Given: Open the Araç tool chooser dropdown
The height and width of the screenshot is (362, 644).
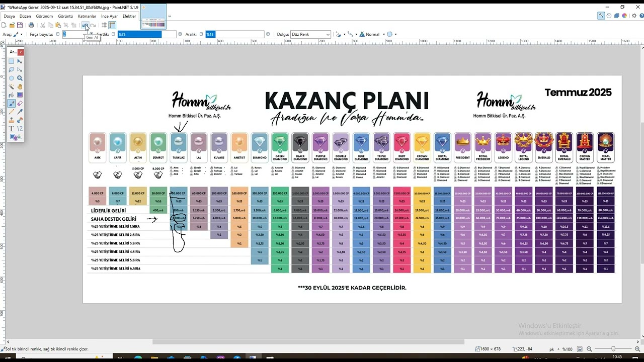Looking at the screenshot, I should [18, 34].
